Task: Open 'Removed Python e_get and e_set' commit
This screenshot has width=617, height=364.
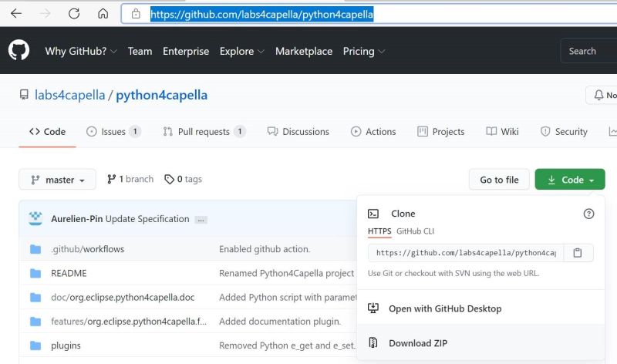Action: (x=287, y=345)
